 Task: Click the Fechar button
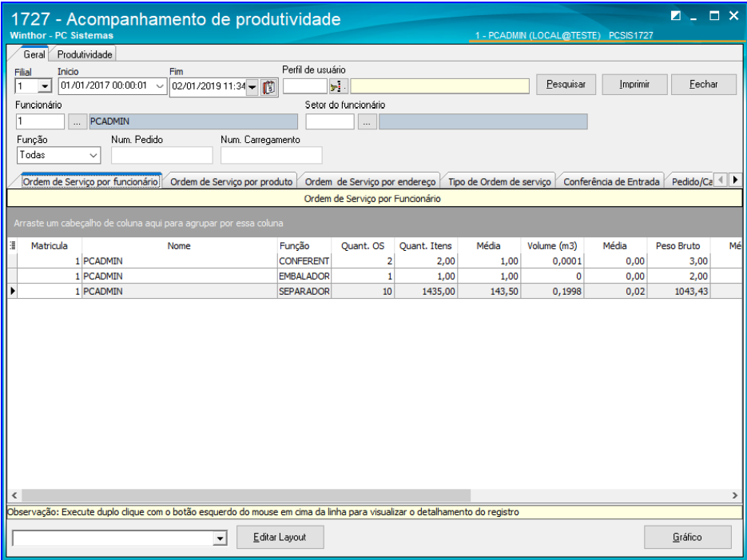coord(704,85)
